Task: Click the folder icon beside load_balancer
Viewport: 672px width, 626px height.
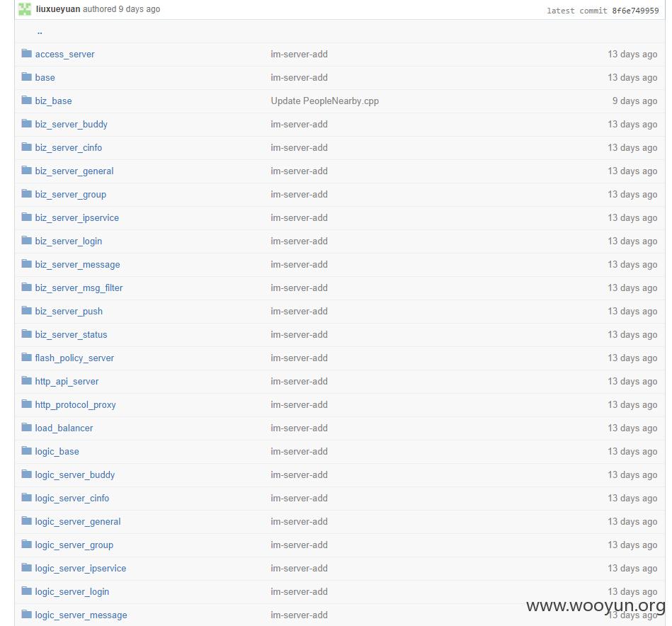Action: point(27,427)
